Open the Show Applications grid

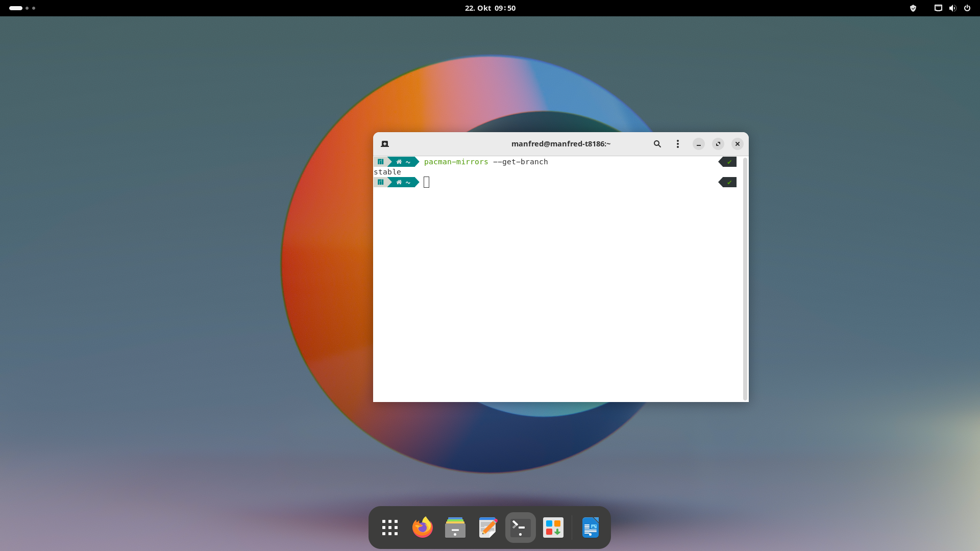(x=390, y=528)
